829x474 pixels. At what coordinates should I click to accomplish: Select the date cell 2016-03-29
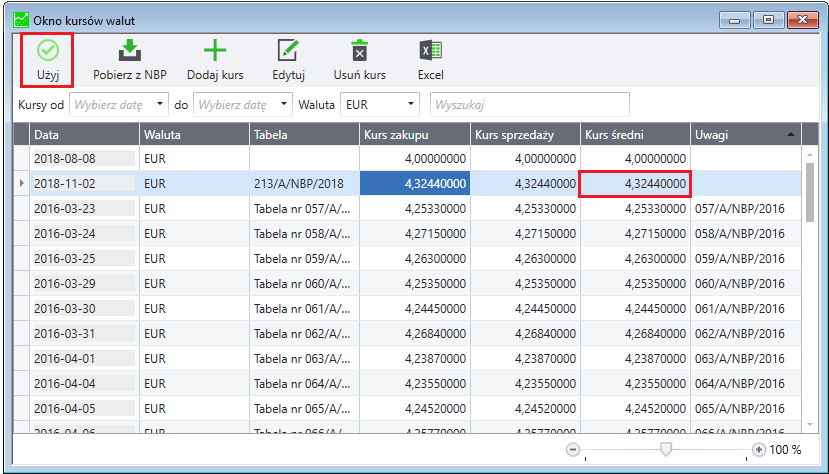tap(84, 284)
